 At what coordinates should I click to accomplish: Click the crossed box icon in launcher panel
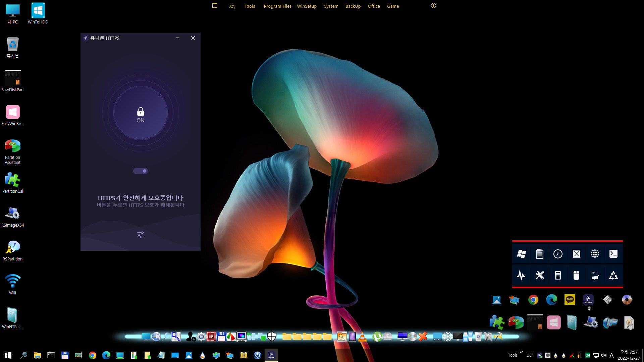click(x=576, y=254)
